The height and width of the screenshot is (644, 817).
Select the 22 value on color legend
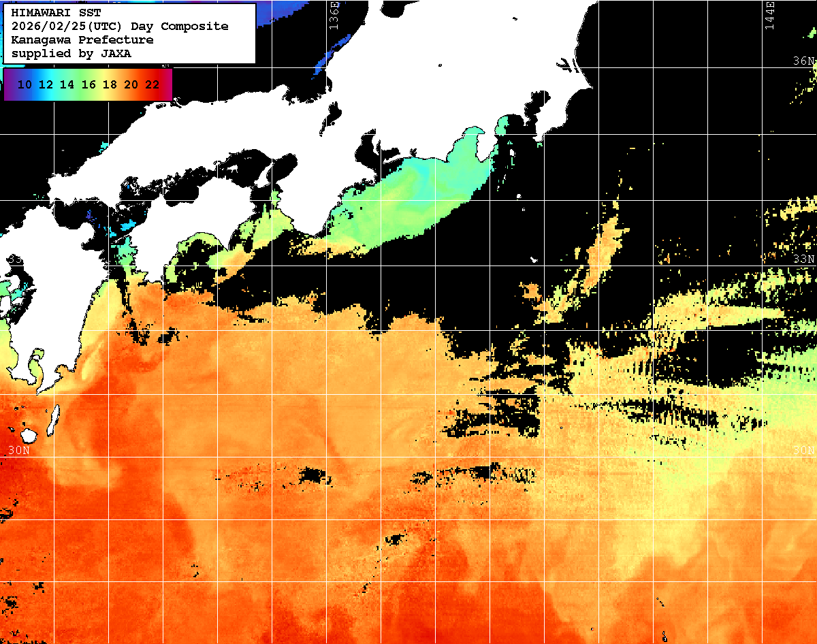coord(153,84)
